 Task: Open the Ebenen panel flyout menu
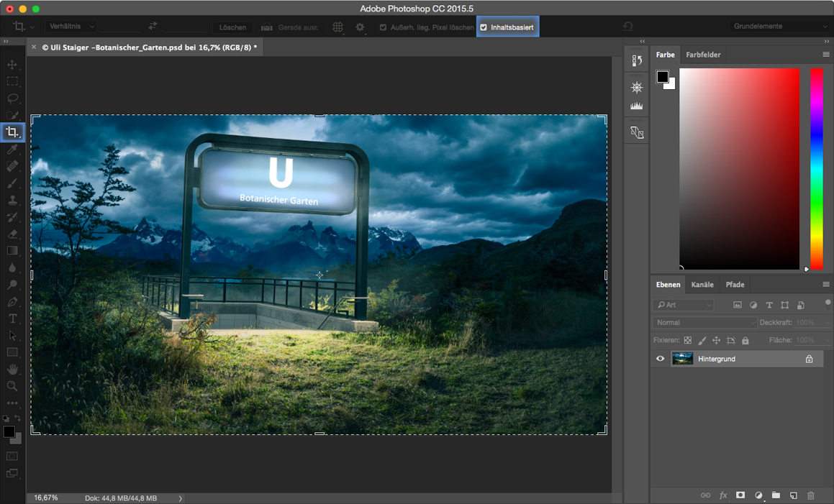tap(826, 285)
